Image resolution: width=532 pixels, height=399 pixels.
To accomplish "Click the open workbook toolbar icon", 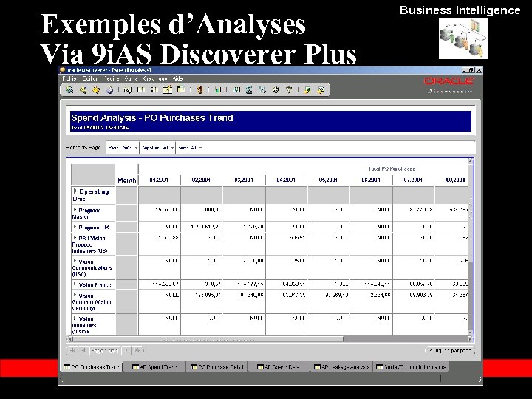I will (x=83, y=89).
